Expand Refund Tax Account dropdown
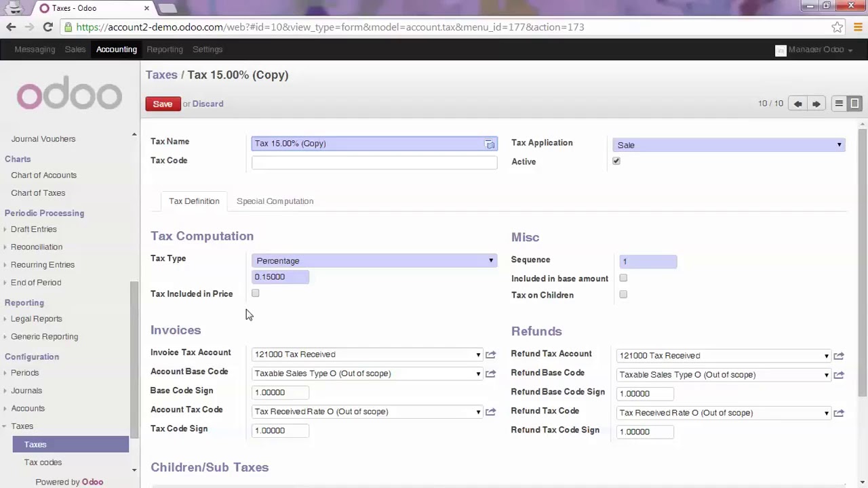 (x=826, y=356)
